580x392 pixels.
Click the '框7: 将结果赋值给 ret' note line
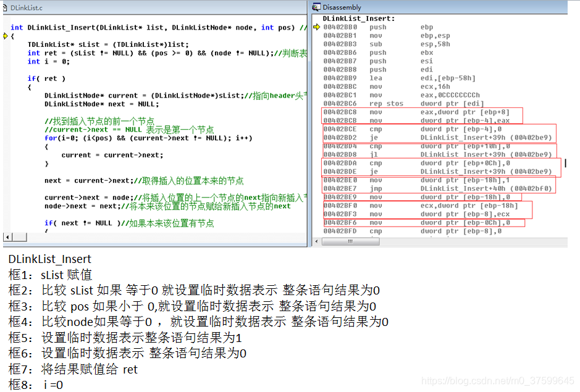pos(73,369)
